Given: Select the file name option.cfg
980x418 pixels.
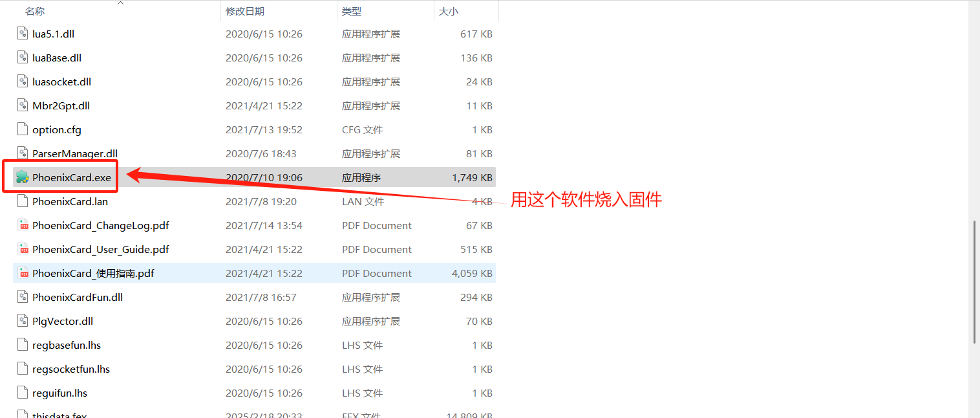Looking at the screenshot, I should pyautogui.click(x=57, y=129).
